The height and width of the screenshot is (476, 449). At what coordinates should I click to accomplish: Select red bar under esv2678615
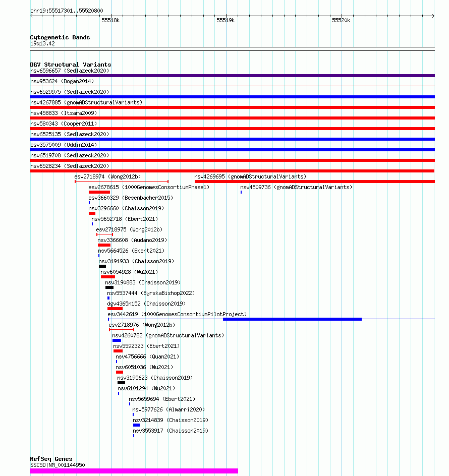99,192
